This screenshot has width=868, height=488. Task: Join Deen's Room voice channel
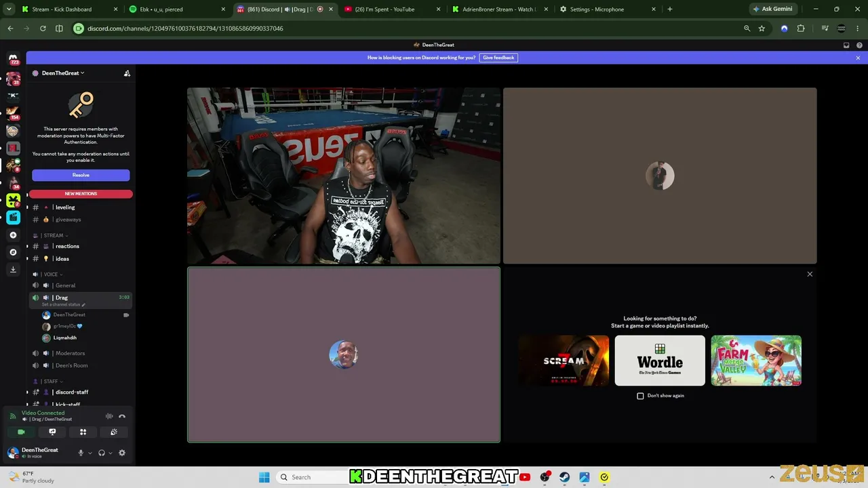[x=81, y=365]
